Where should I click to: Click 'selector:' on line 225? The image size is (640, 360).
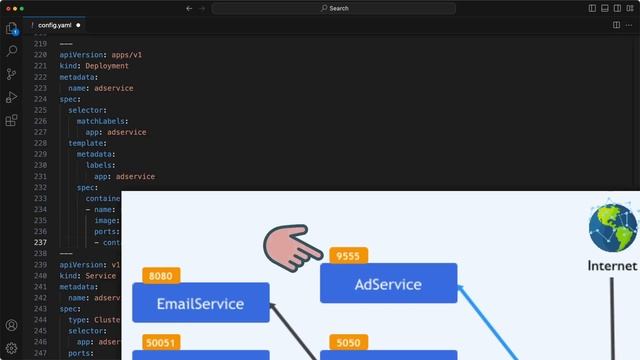point(87,110)
